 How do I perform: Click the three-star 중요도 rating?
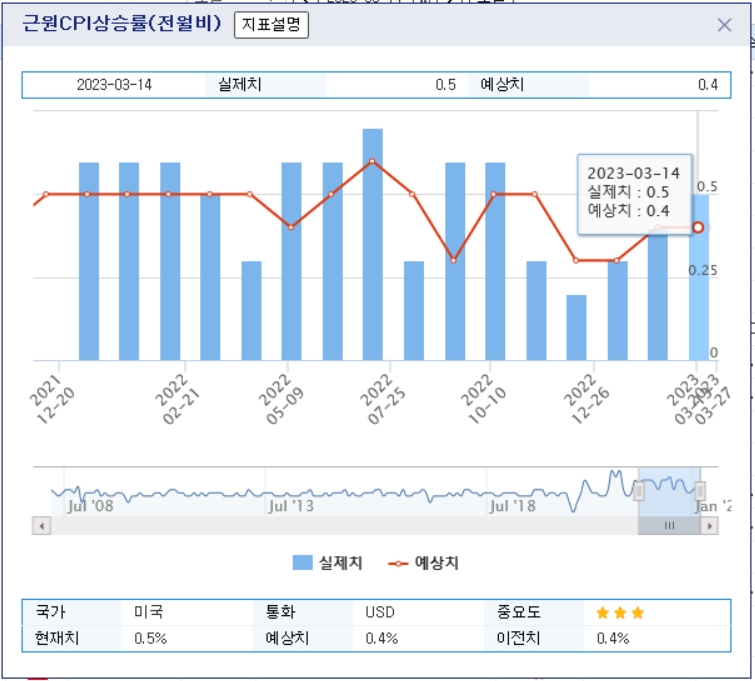pos(620,613)
